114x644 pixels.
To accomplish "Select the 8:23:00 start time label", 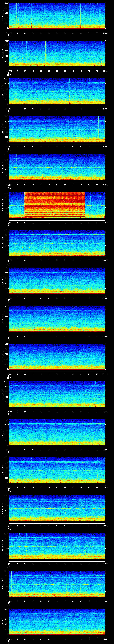I will pyautogui.click(x=9, y=374).
